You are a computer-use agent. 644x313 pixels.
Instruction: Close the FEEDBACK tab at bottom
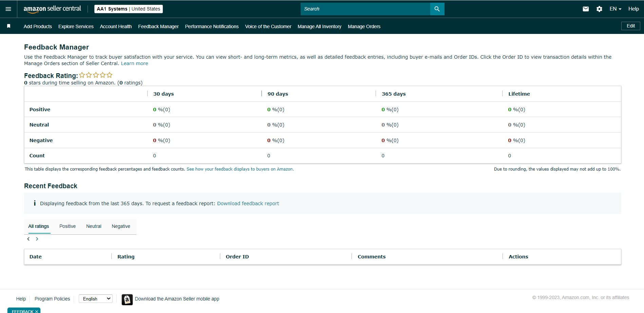(x=37, y=311)
